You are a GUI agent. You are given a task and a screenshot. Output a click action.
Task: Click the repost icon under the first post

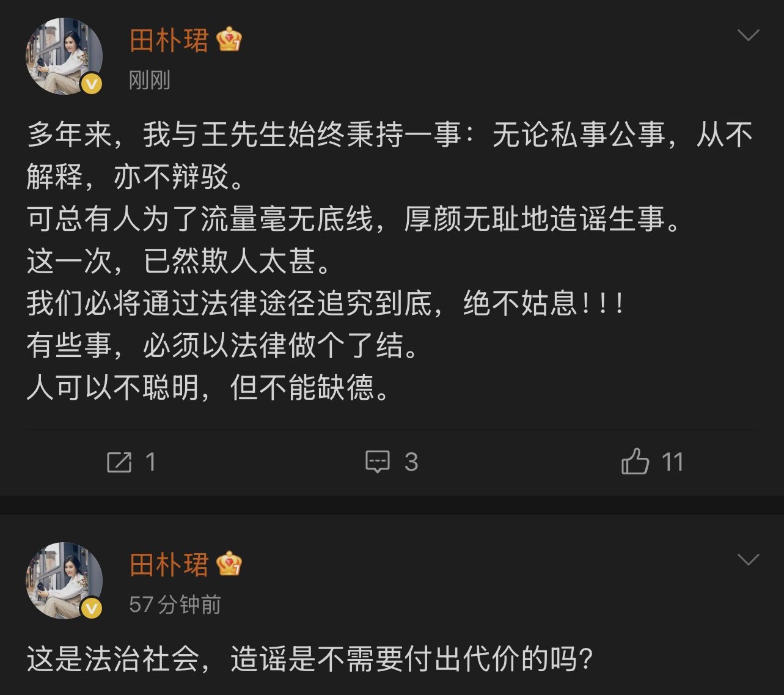click(x=119, y=462)
